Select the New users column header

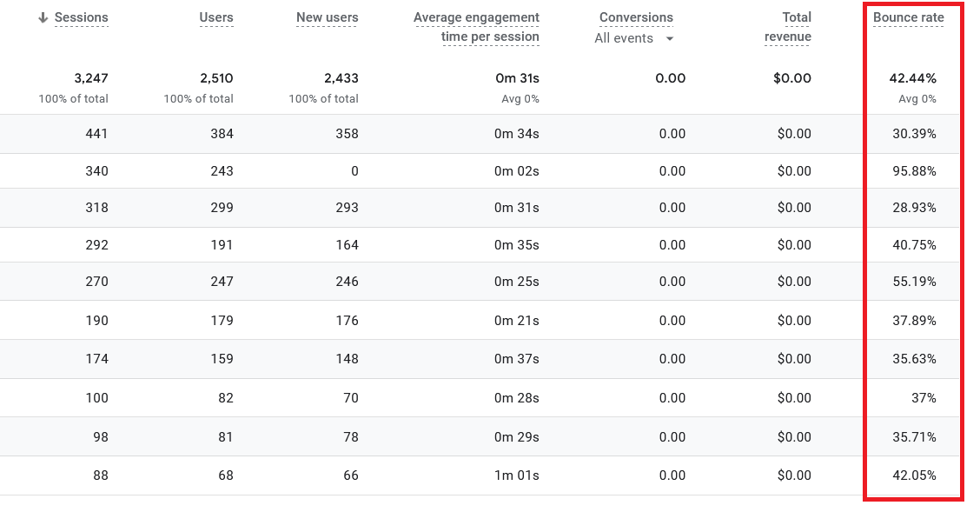pyautogui.click(x=327, y=18)
